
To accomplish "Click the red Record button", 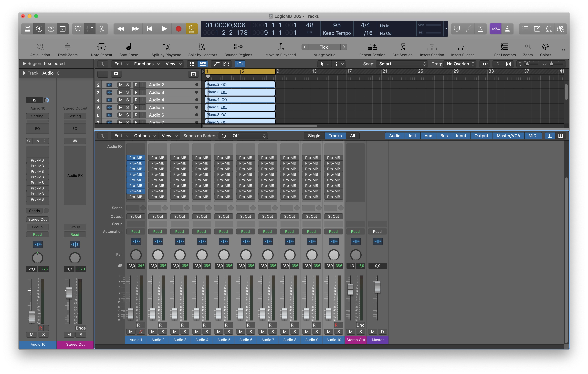I will [178, 29].
